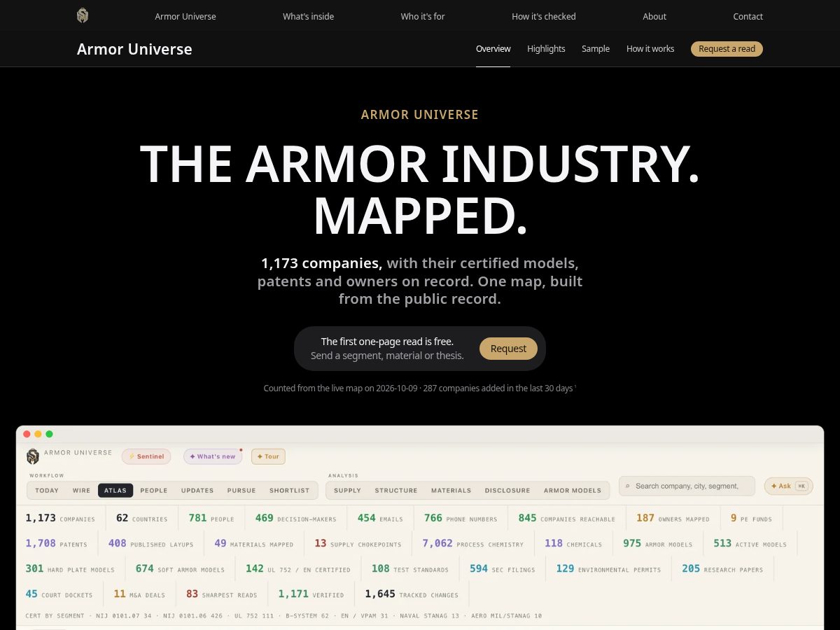The width and height of the screenshot is (840, 630).
Task: Open the PEOPLE workflow tab
Action: point(154,491)
